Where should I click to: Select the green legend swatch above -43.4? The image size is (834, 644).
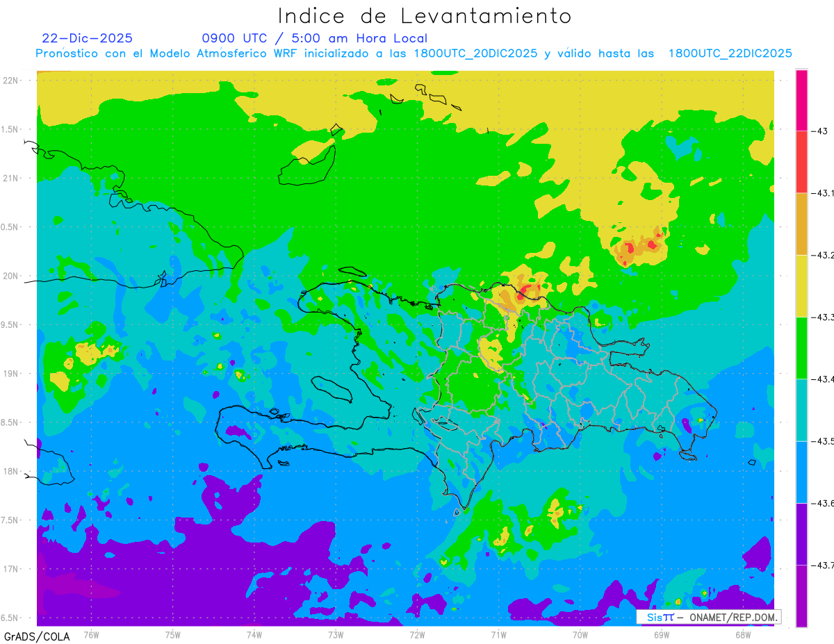pyautogui.click(x=801, y=347)
